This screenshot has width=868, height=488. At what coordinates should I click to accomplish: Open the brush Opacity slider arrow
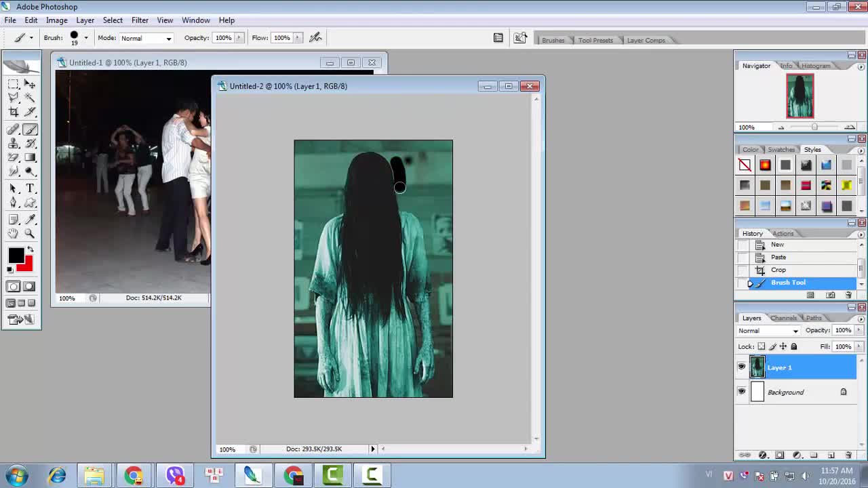click(239, 38)
